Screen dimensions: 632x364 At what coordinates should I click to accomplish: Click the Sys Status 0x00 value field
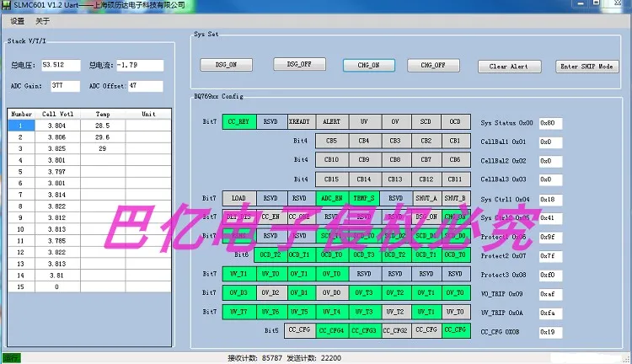[550, 123]
